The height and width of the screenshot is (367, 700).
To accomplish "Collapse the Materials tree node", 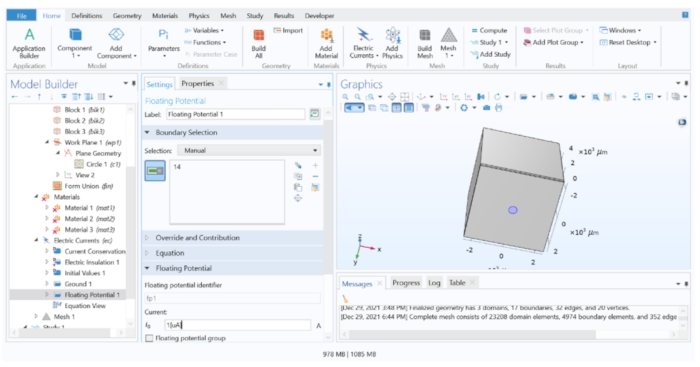I will coord(37,197).
